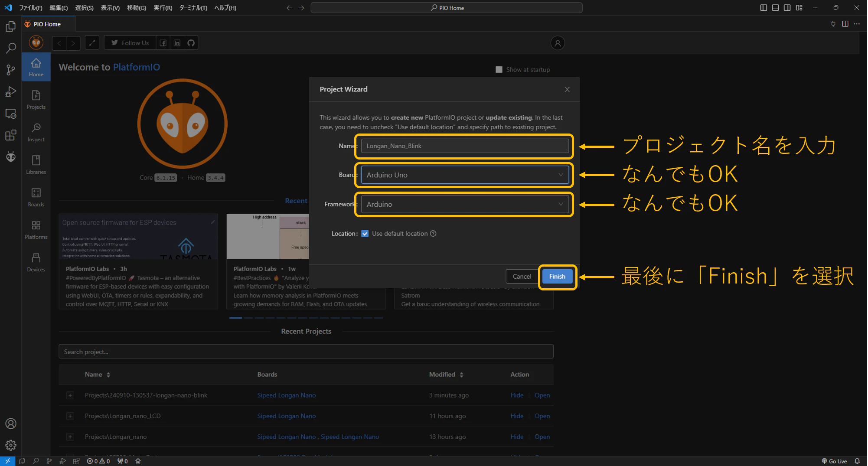
Task: Select the PIO Home editor tab
Action: point(49,24)
